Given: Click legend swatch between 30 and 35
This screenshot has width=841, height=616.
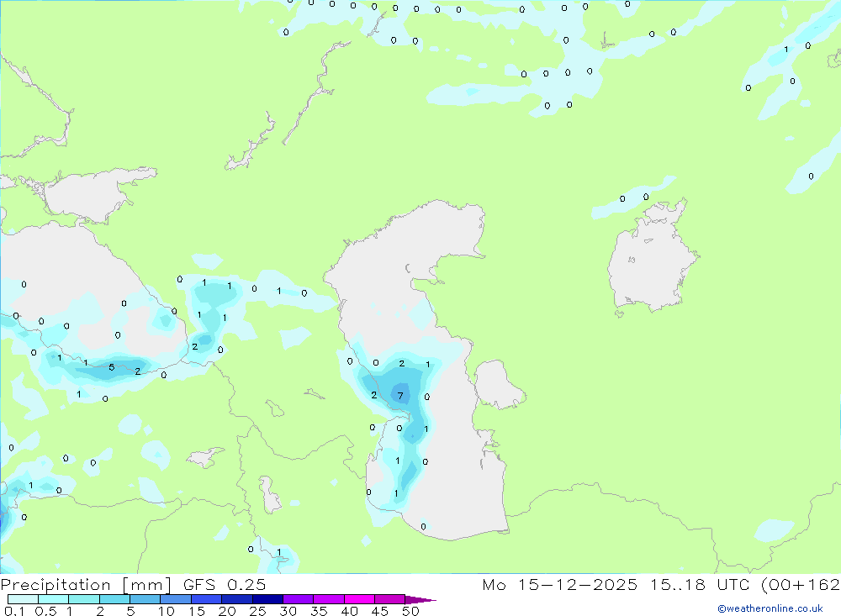Looking at the screenshot, I should [x=299, y=599].
